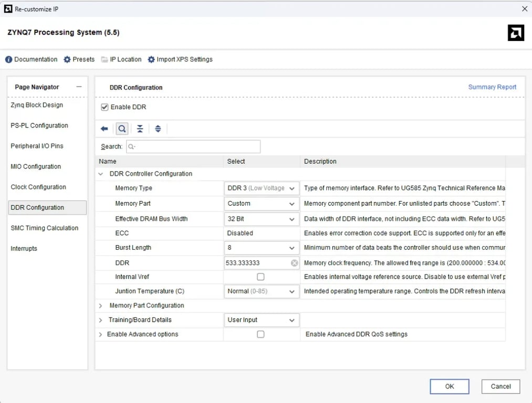
Task: Uncheck the Enable DDR checkbox
Action: [105, 107]
